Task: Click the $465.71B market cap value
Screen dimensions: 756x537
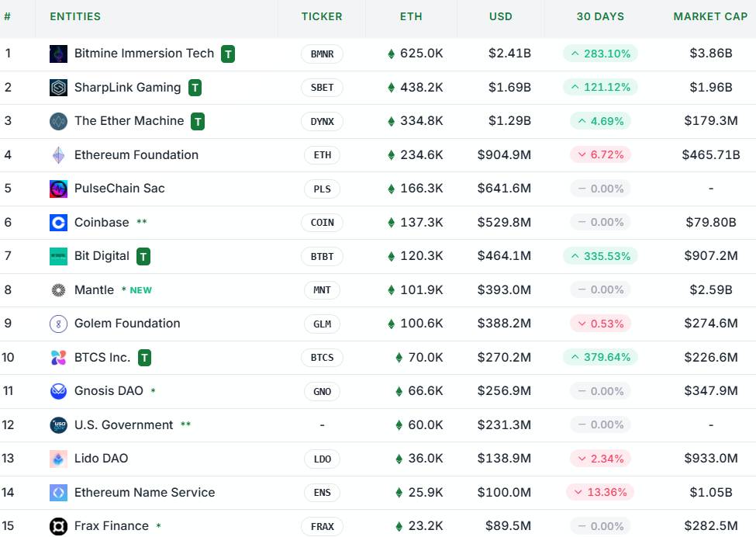Action: [x=711, y=155]
